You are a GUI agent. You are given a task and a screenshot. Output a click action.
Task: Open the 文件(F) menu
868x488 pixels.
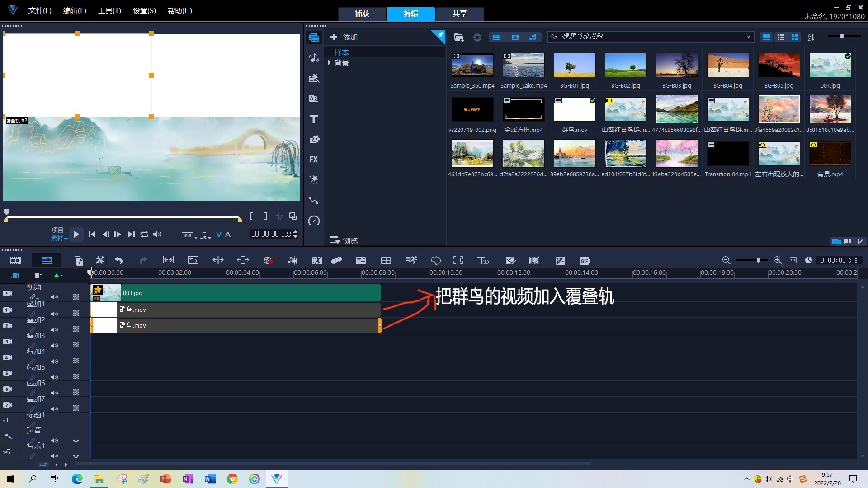(x=40, y=10)
